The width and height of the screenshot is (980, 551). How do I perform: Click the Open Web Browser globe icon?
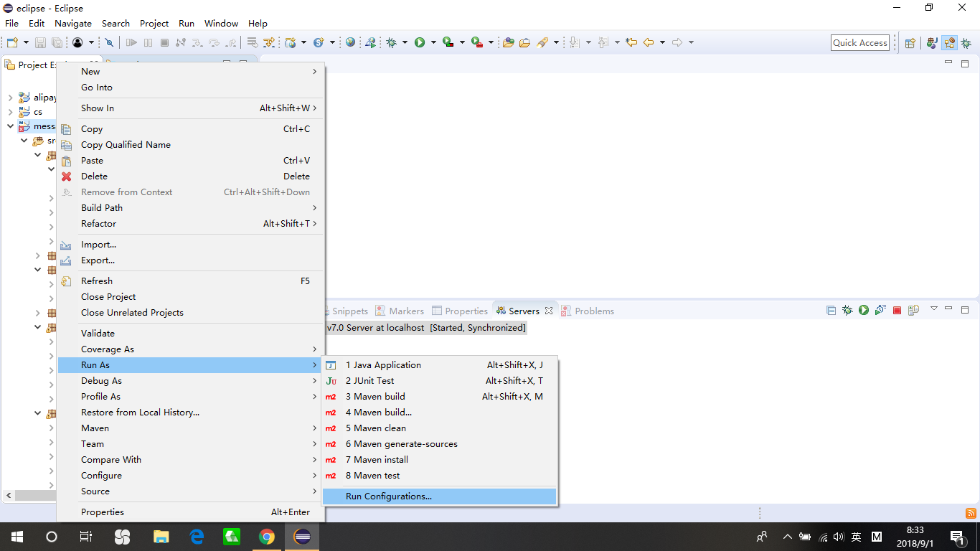tap(350, 43)
